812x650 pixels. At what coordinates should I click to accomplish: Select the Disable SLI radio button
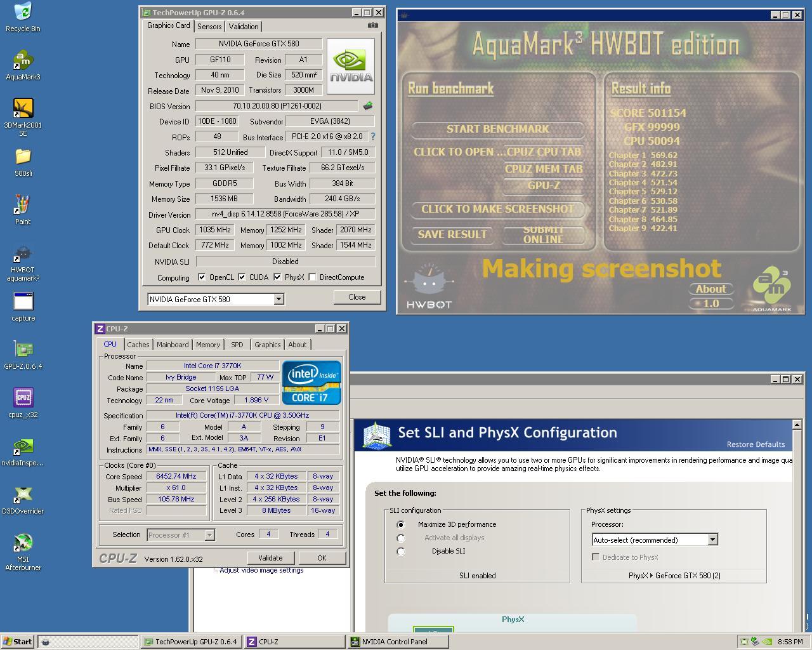(400, 552)
